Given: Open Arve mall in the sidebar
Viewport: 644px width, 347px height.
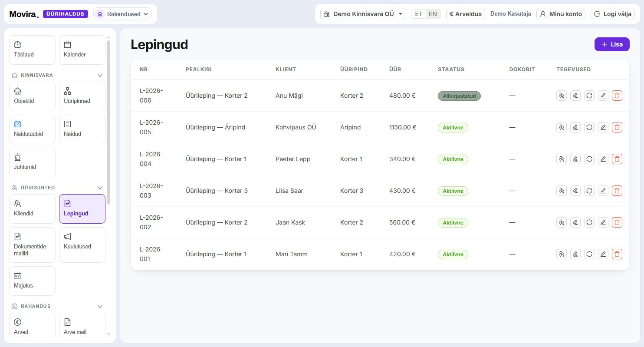Looking at the screenshot, I should click(x=82, y=325).
